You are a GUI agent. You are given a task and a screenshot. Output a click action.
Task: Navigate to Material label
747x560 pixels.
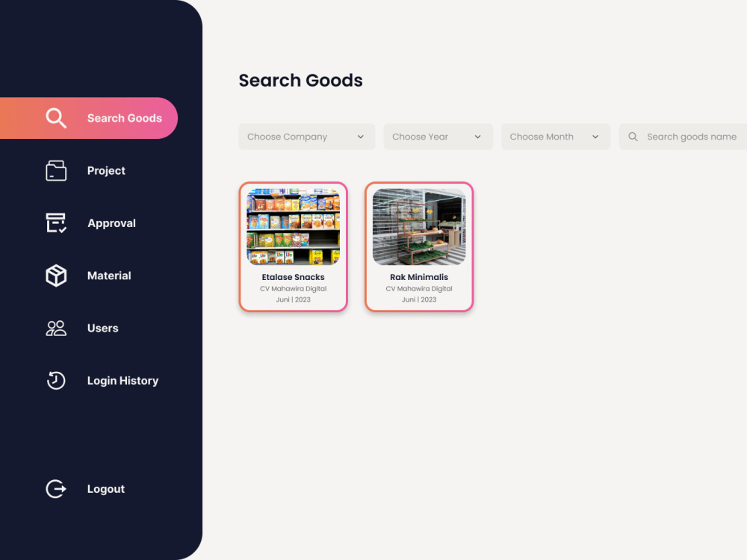click(109, 276)
